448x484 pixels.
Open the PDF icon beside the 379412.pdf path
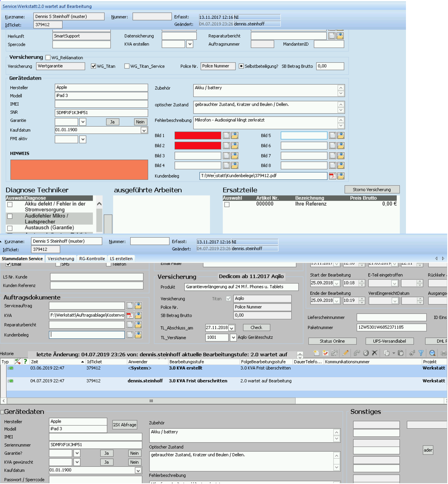pyautogui.click(x=332, y=176)
